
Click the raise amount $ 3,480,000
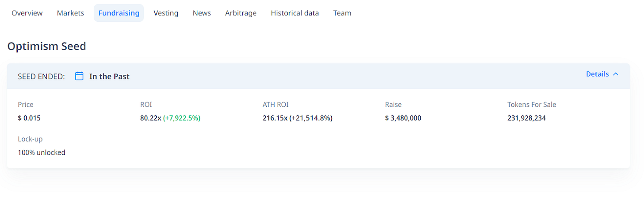(403, 118)
